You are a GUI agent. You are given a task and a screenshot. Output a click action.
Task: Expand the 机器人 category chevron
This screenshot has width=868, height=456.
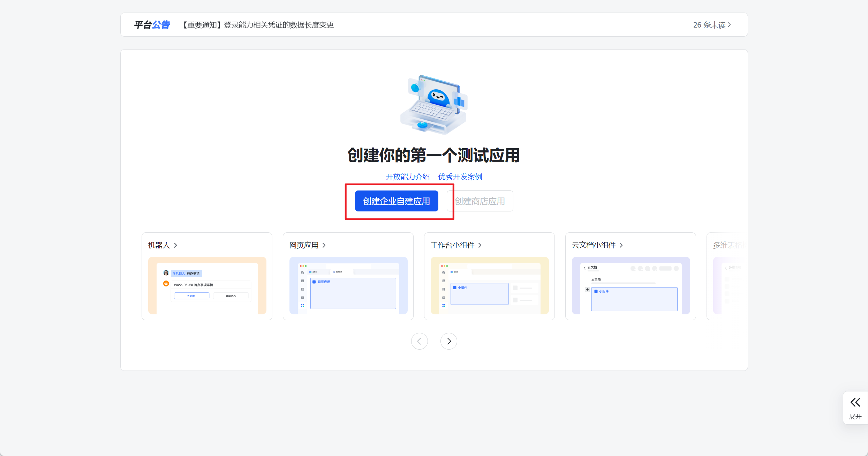tap(175, 245)
